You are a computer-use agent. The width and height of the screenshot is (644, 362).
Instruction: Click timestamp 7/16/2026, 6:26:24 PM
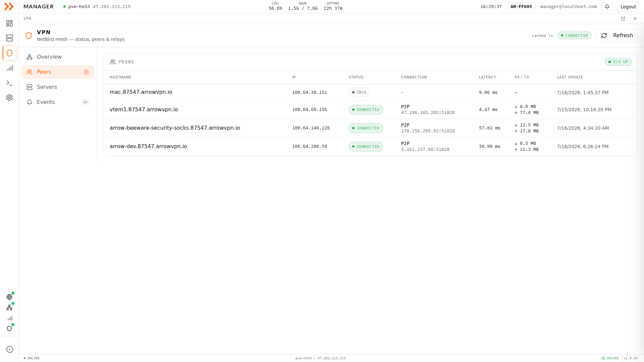[x=583, y=146]
